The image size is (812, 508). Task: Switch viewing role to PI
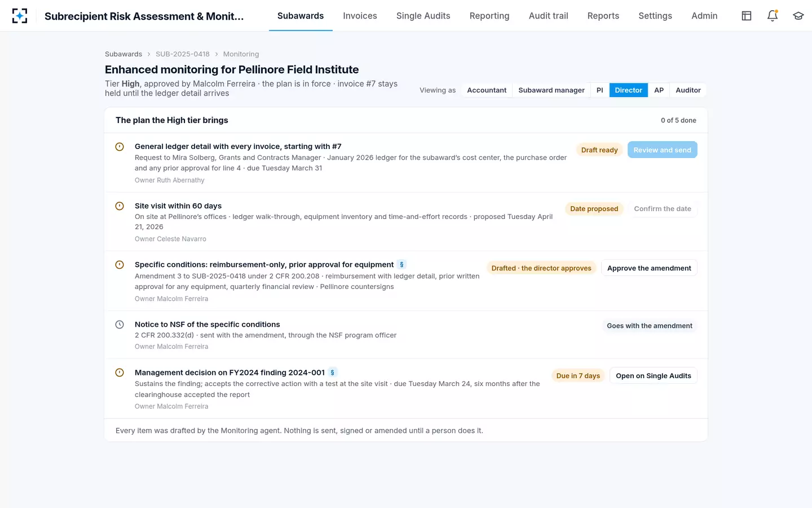click(600, 90)
